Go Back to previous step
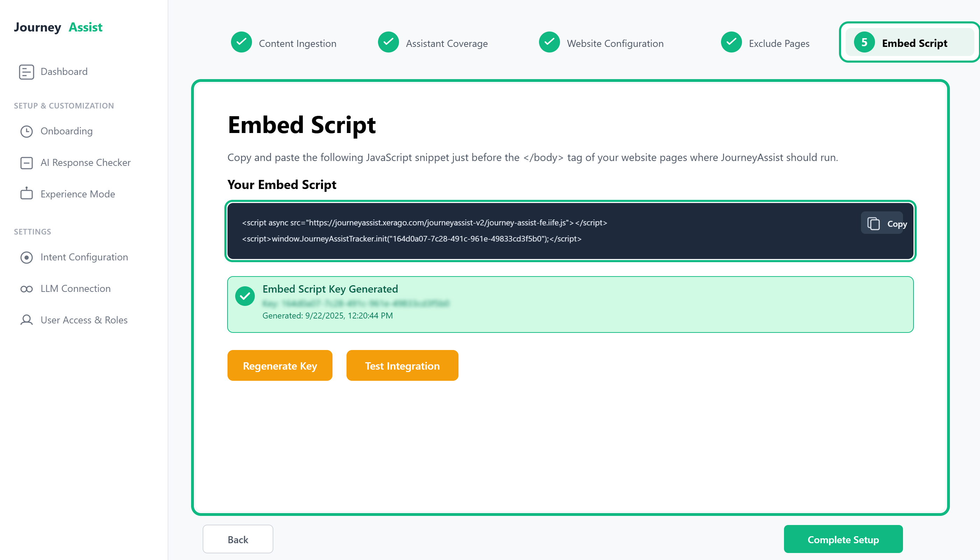The image size is (980, 560). point(238,539)
